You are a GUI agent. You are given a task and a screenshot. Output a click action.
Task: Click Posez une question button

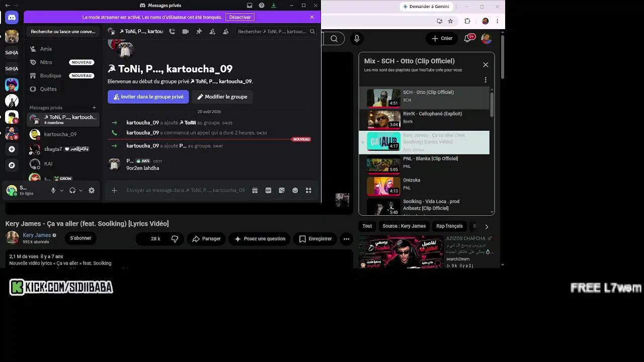(x=260, y=239)
